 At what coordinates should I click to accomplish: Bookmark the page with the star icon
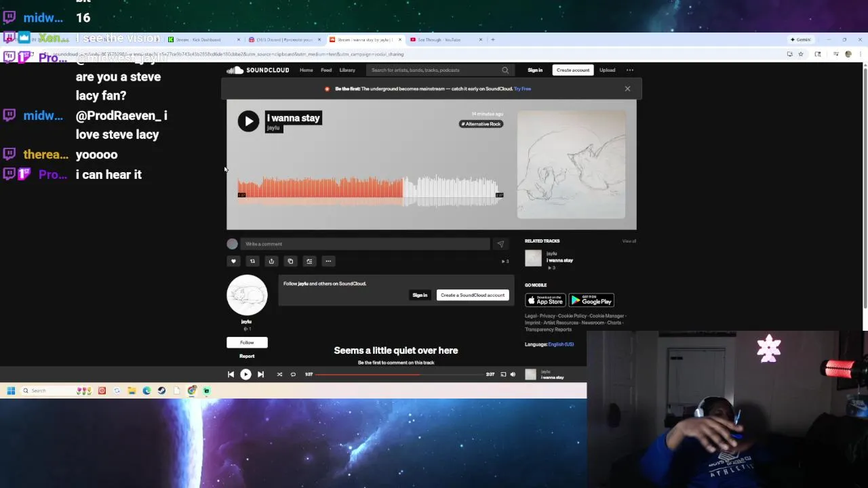(800, 54)
